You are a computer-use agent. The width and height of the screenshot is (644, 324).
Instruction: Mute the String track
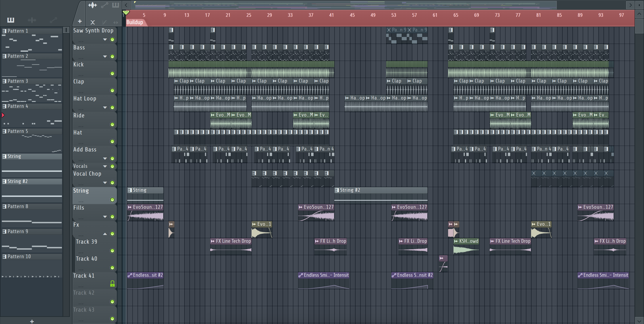coord(112,200)
